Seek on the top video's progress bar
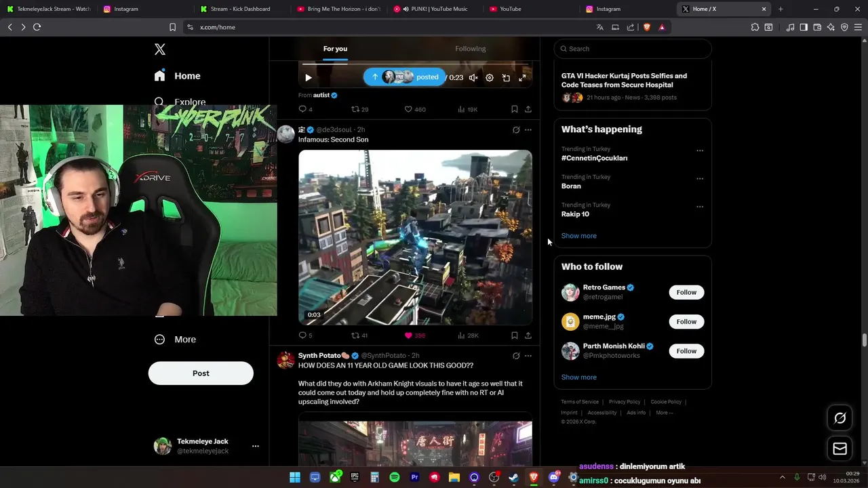The height and width of the screenshot is (488, 868). (x=415, y=64)
